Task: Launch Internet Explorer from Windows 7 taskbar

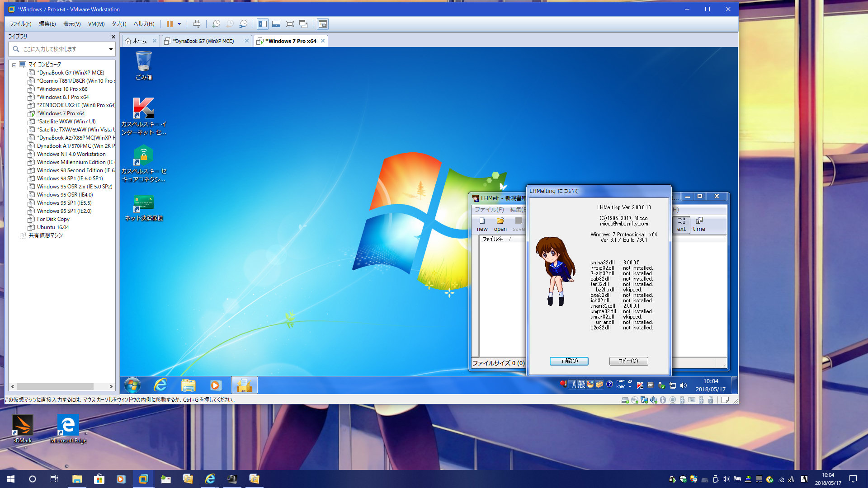Action: pyautogui.click(x=160, y=385)
